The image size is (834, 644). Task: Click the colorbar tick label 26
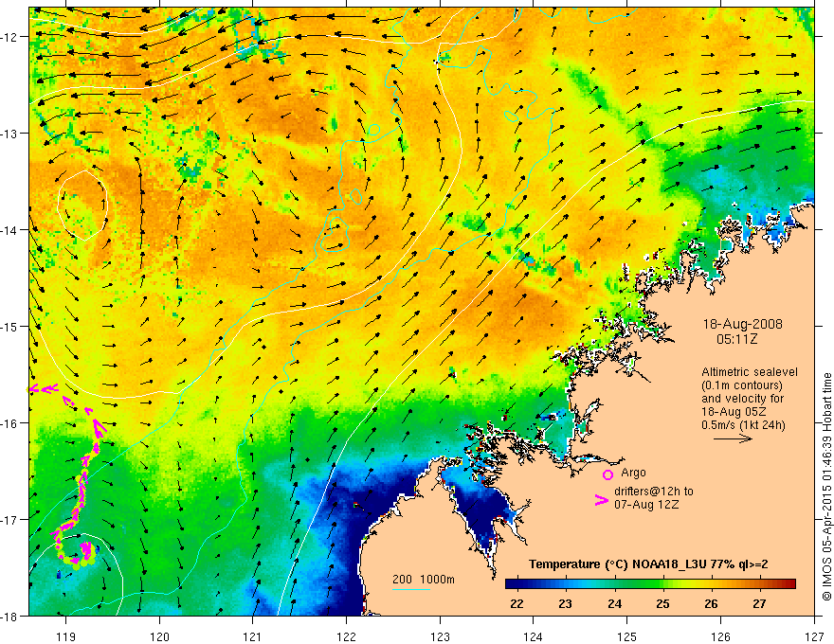[711, 604]
